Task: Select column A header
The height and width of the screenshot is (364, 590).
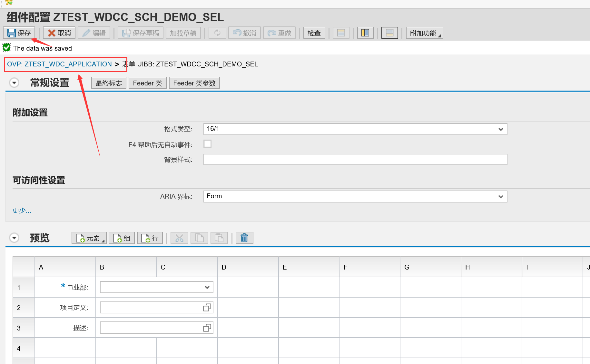Action: coord(65,267)
